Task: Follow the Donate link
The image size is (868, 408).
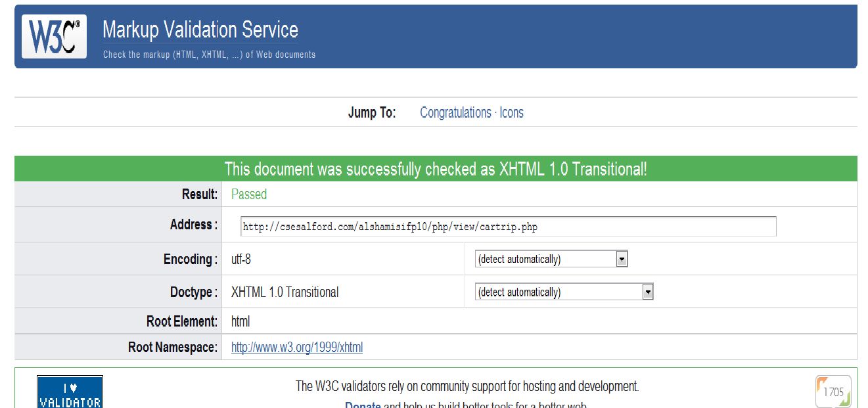Action: tap(363, 405)
